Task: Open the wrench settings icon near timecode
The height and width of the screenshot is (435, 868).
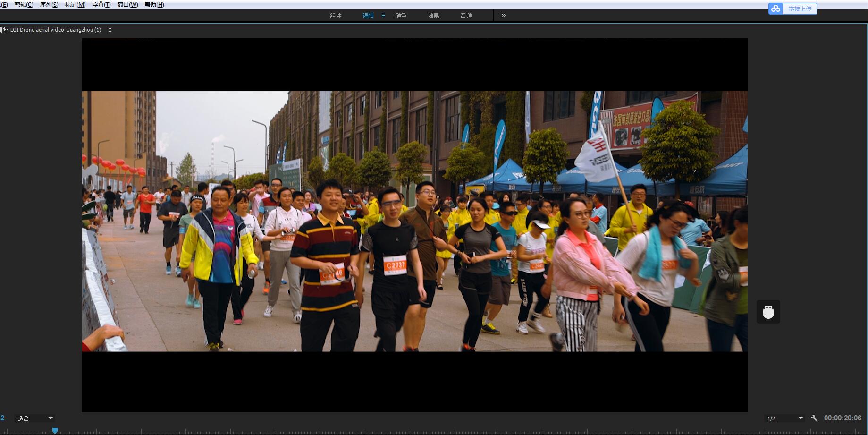Action: tap(814, 418)
